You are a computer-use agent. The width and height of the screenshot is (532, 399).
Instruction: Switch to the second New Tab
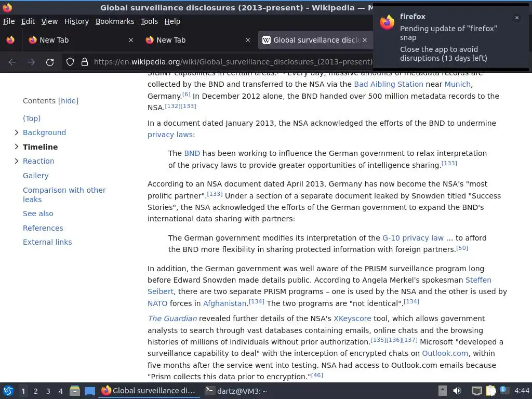pos(198,40)
